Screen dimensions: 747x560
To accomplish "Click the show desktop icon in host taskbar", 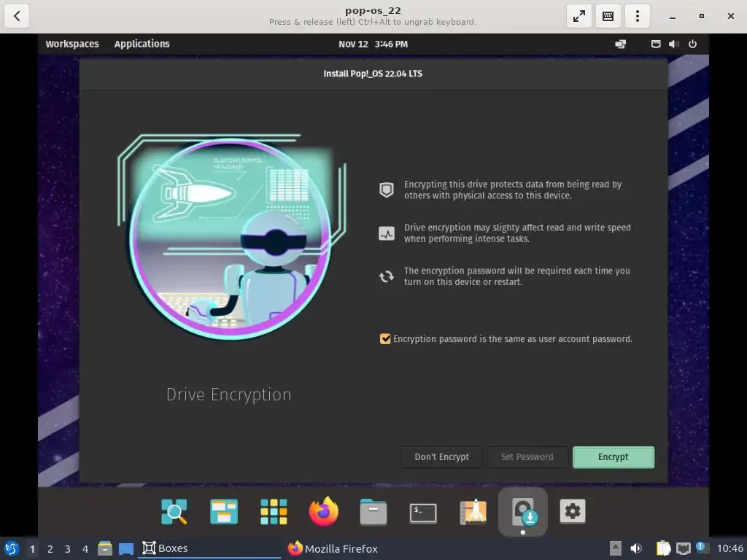I will tap(125, 548).
